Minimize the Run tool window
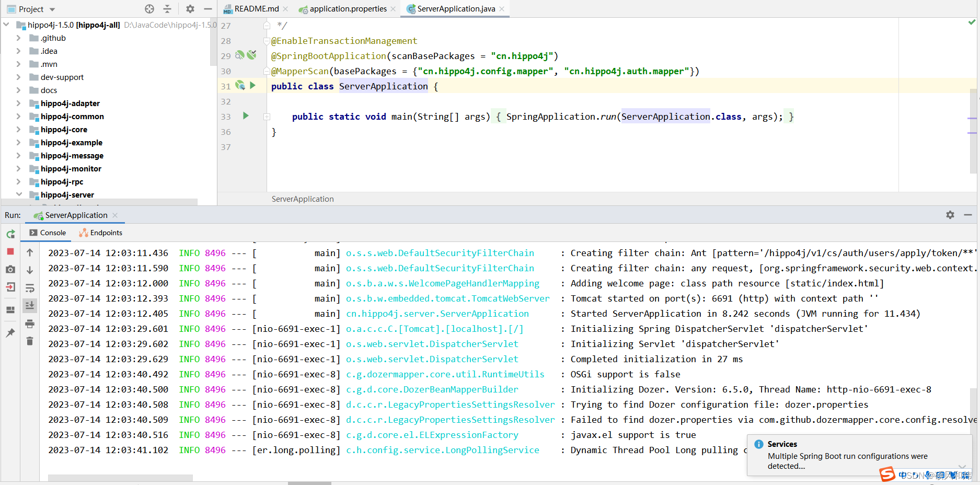The image size is (980, 485). 968,215
